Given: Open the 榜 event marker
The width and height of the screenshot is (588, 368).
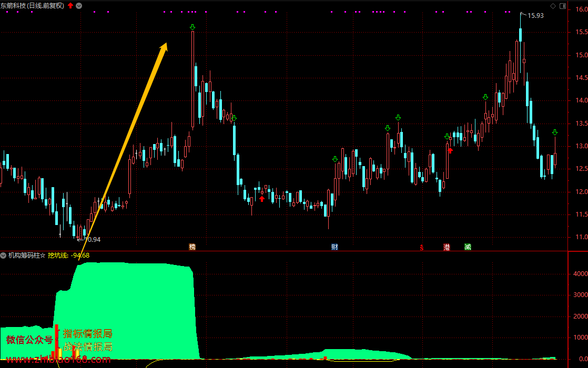Looking at the screenshot, I should [x=192, y=247].
